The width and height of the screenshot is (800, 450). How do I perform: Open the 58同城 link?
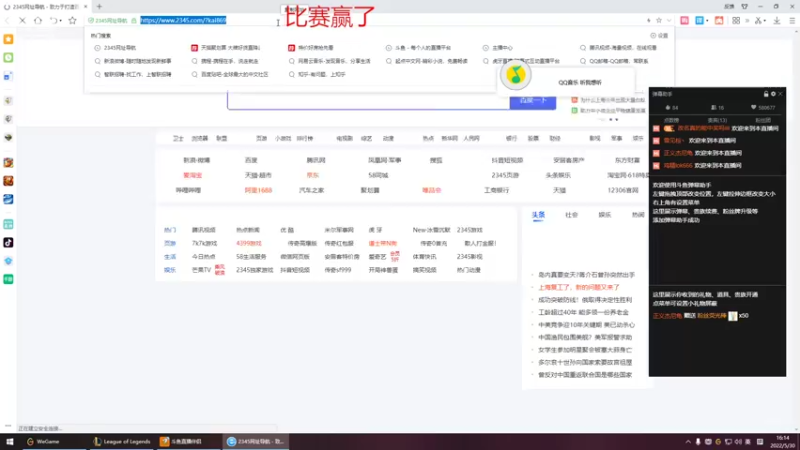(x=378, y=175)
